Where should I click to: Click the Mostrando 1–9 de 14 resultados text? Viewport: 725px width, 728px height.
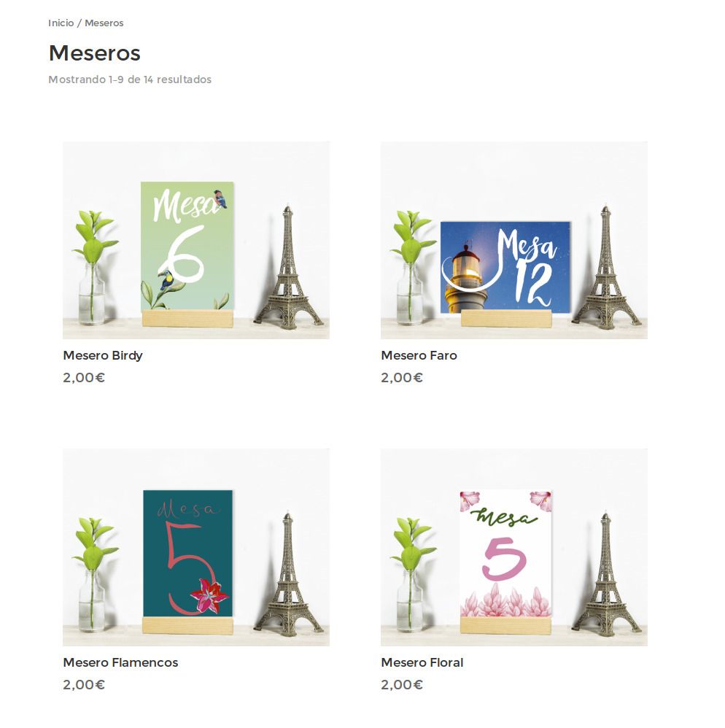(130, 80)
